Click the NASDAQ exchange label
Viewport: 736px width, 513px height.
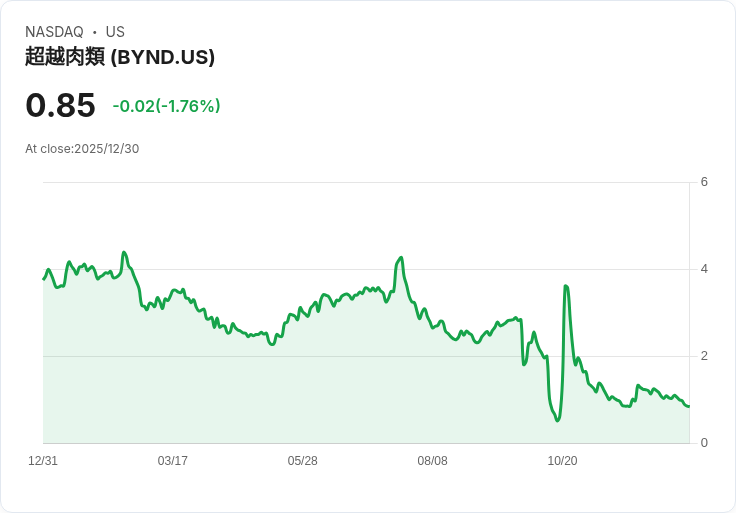pos(54,31)
